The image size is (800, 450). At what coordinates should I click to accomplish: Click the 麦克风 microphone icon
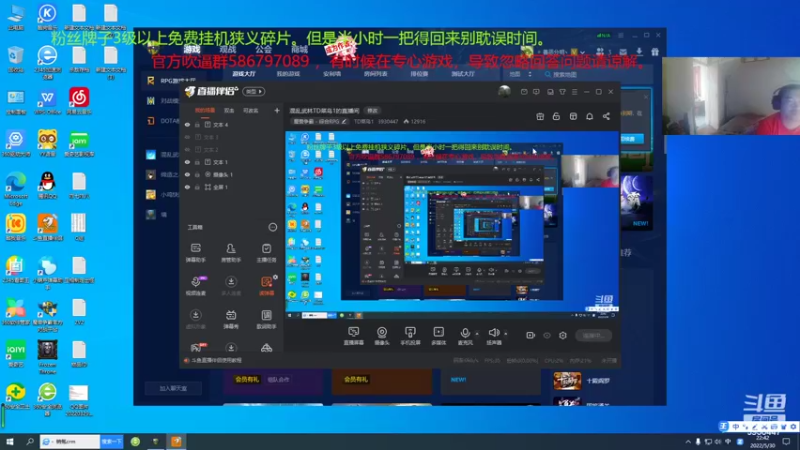point(465,332)
